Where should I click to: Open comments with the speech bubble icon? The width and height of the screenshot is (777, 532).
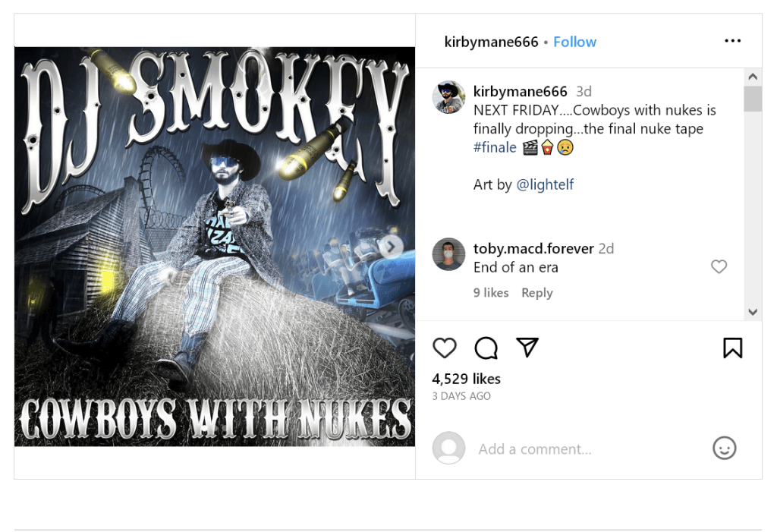[486, 348]
